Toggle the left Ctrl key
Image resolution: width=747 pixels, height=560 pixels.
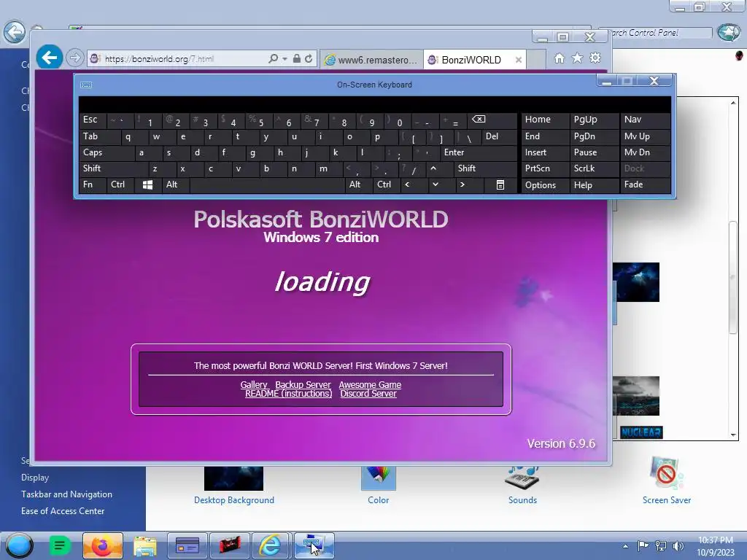click(120, 184)
